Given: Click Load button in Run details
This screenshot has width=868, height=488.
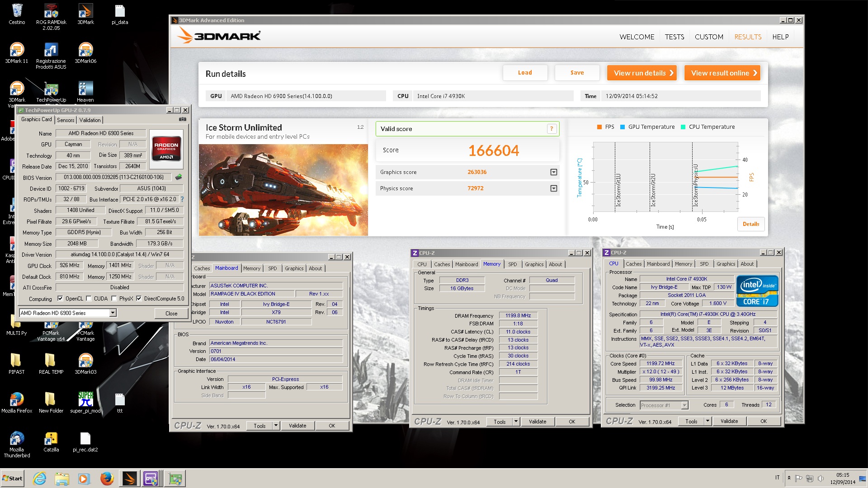Looking at the screenshot, I should pyautogui.click(x=525, y=73).
